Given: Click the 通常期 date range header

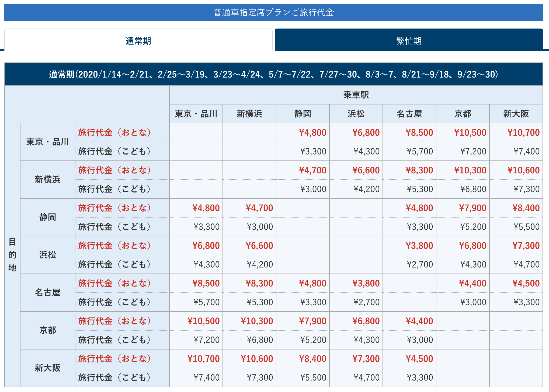Looking at the screenshot, I should coord(274,74).
